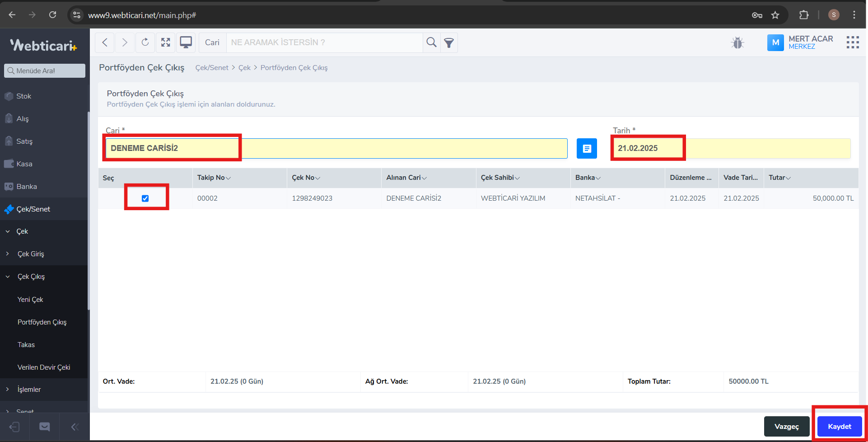Click the monitor screen icon
The width and height of the screenshot is (868, 442).
coord(186,42)
